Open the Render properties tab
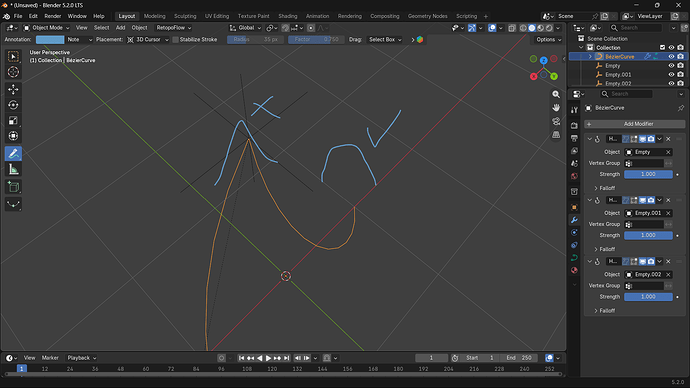This screenshot has height=388, width=690. pos(574,126)
